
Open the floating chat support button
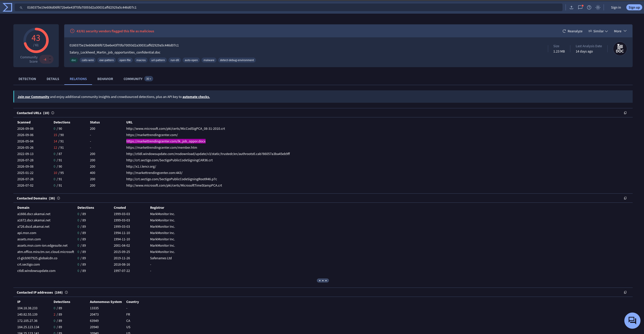pyautogui.click(x=632, y=321)
